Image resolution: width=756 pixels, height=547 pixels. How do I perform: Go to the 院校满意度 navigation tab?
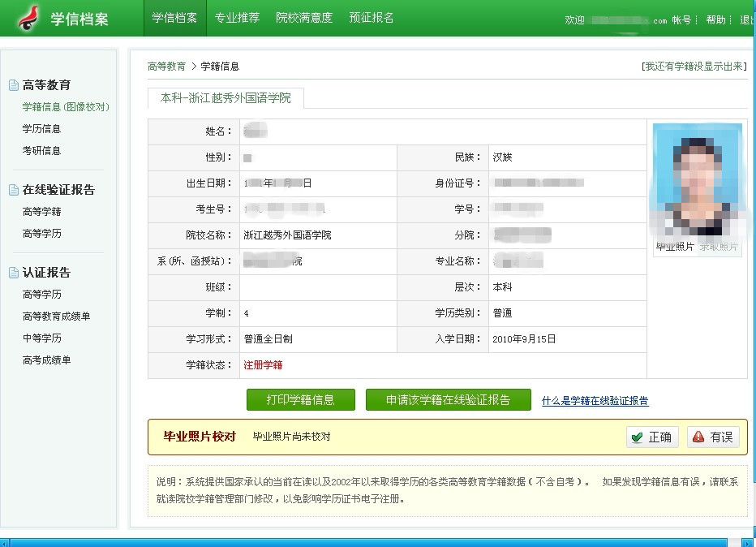point(304,18)
